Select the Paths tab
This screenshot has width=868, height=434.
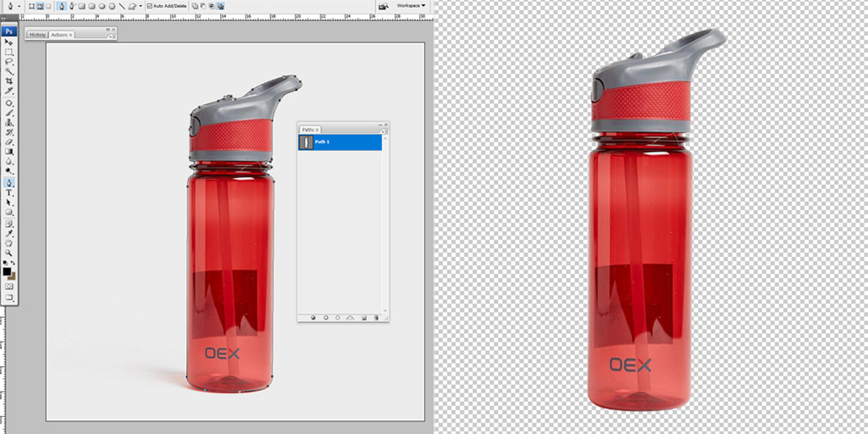(x=310, y=130)
